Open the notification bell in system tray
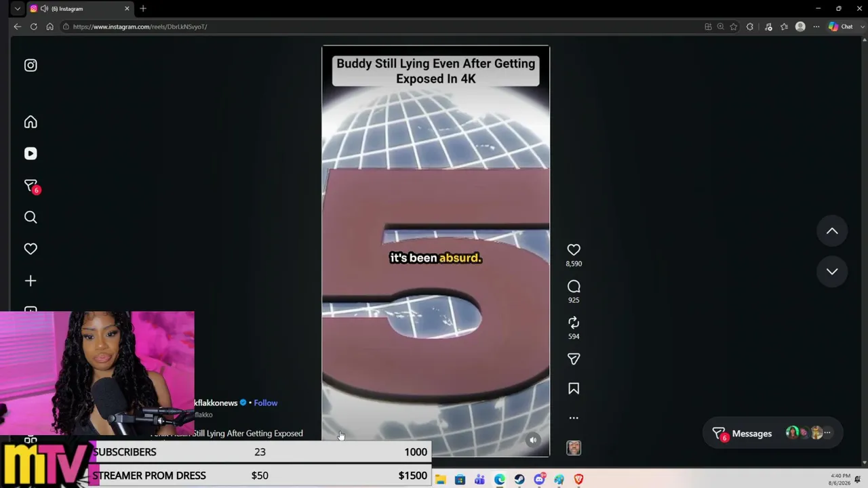This screenshot has height=488, width=868. 859,480
